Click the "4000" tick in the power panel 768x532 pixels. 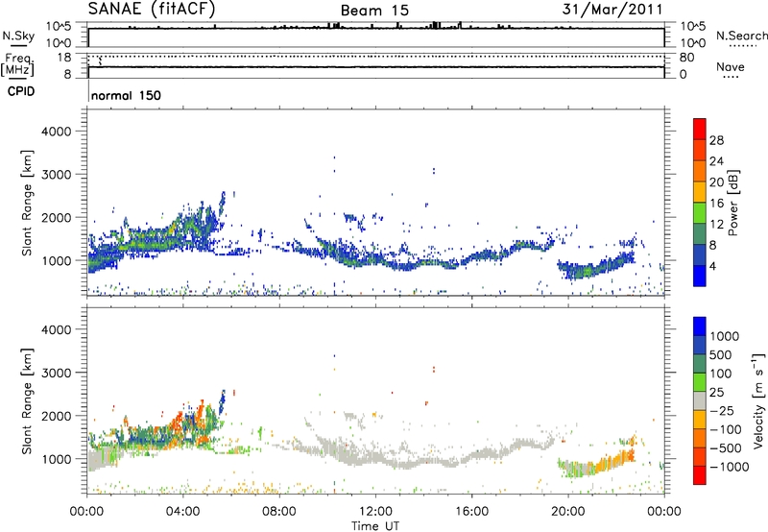point(56,132)
